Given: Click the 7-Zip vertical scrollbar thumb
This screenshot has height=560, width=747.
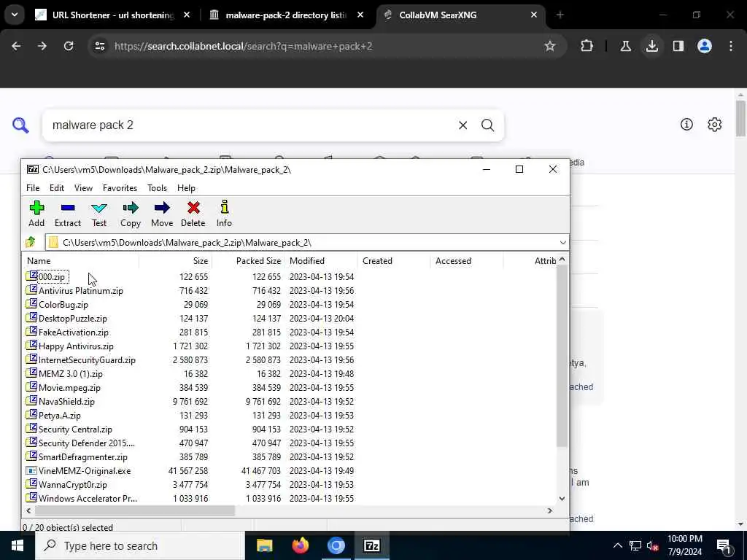Looking at the screenshot, I should tap(562, 356).
